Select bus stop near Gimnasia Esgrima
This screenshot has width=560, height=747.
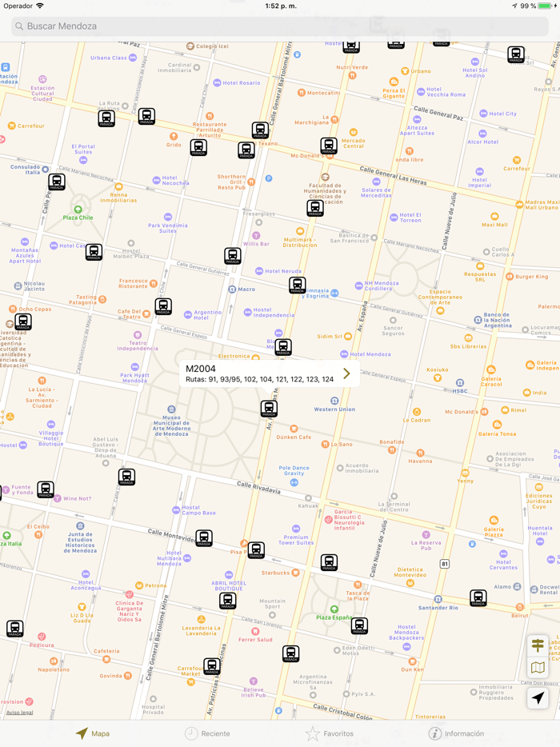coord(297,285)
